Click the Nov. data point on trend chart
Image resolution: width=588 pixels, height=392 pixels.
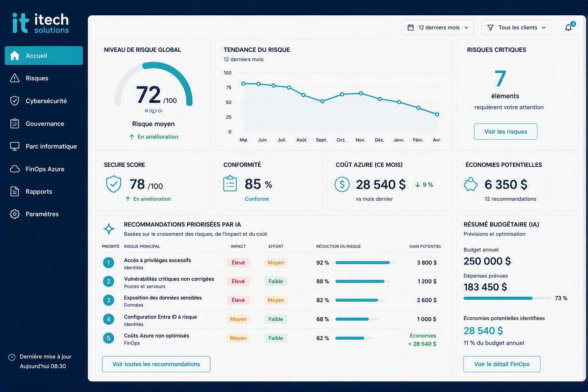pyautogui.click(x=361, y=93)
